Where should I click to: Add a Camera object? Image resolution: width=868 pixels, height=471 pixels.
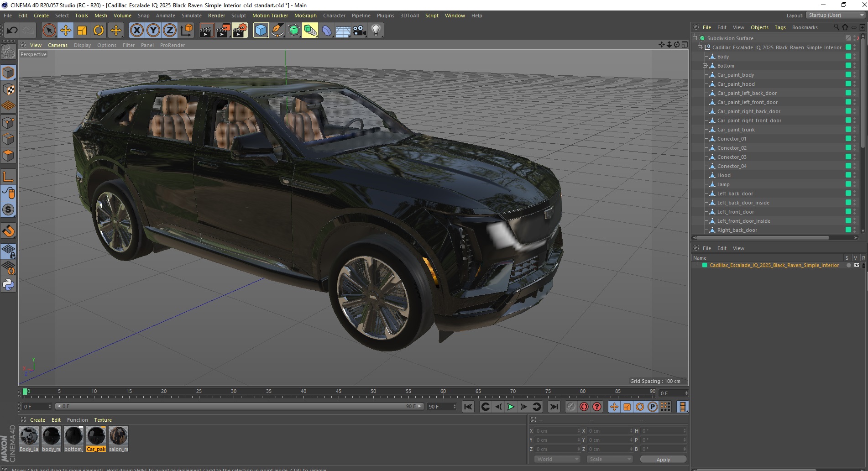tap(360, 31)
